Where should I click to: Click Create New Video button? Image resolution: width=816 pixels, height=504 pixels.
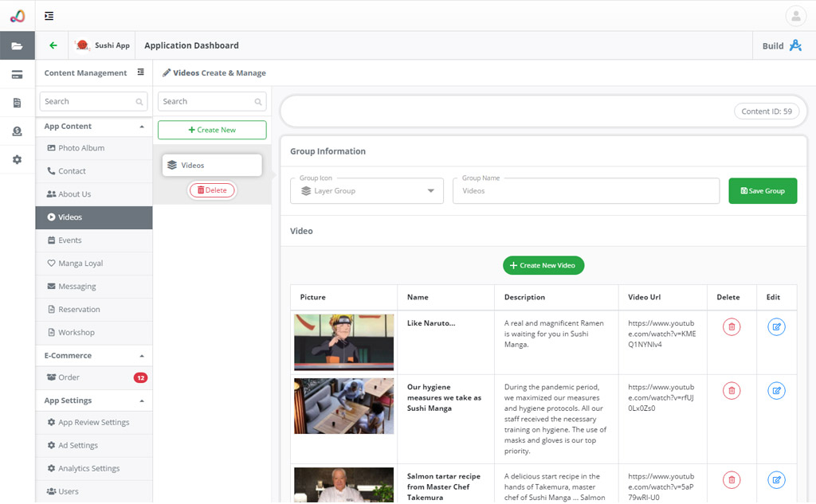click(x=543, y=265)
